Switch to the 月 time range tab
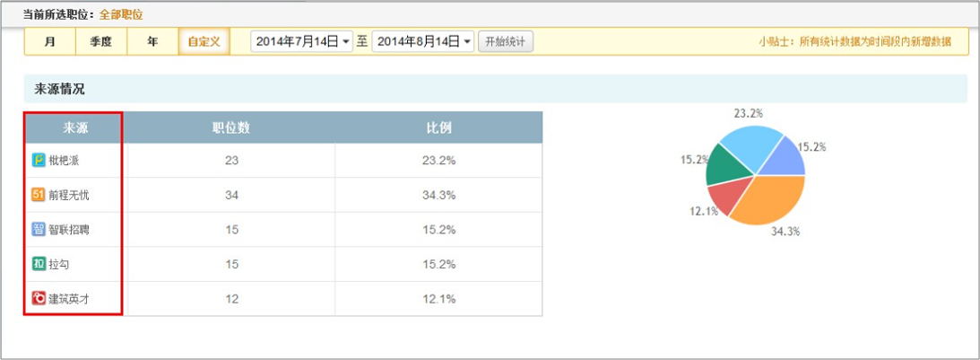980x360 pixels. pyautogui.click(x=50, y=41)
